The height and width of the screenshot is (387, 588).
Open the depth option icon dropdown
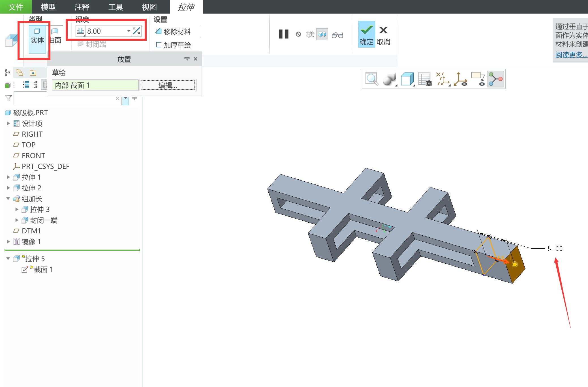point(80,31)
